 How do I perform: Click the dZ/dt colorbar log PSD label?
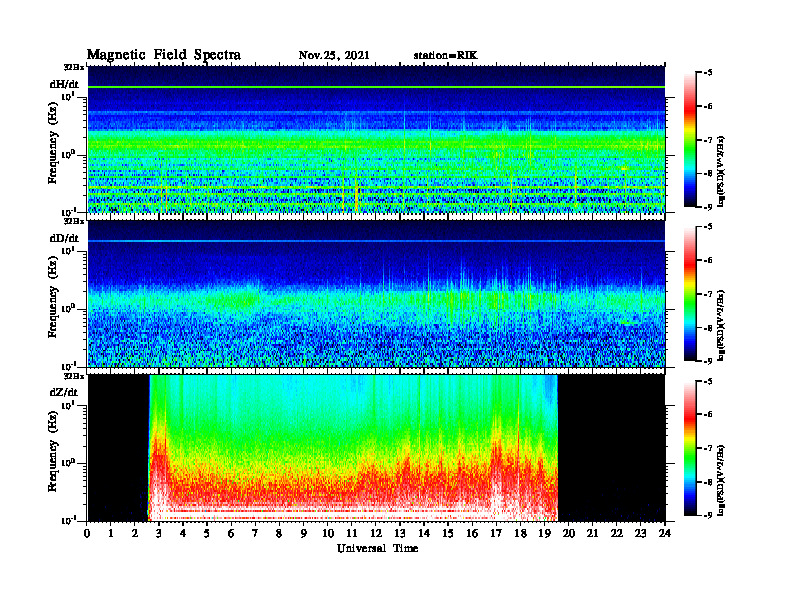click(x=722, y=480)
